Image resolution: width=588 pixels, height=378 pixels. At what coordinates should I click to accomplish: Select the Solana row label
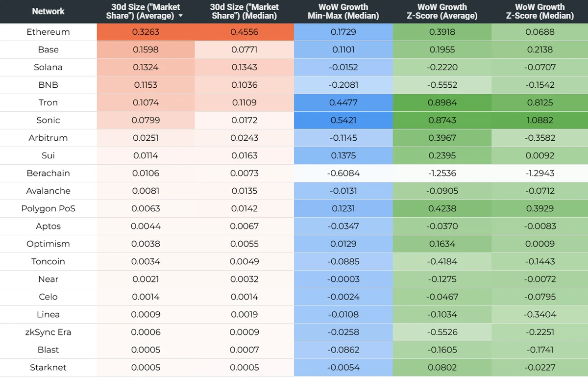point(48,67)
